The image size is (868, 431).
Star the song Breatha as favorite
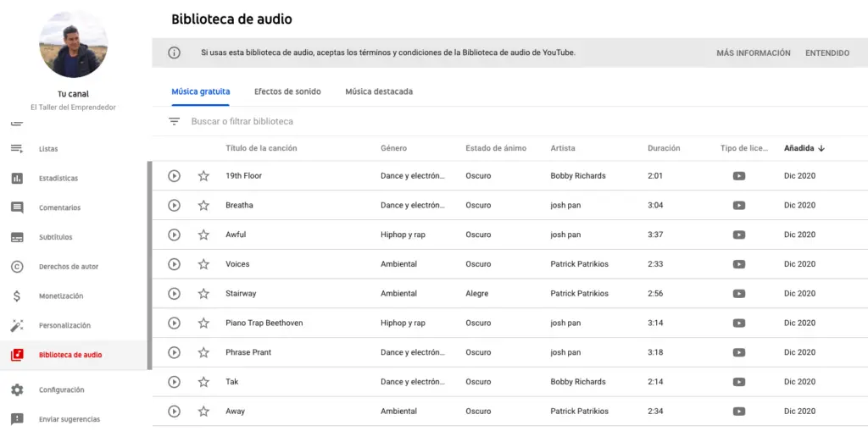tap(203, 206)
